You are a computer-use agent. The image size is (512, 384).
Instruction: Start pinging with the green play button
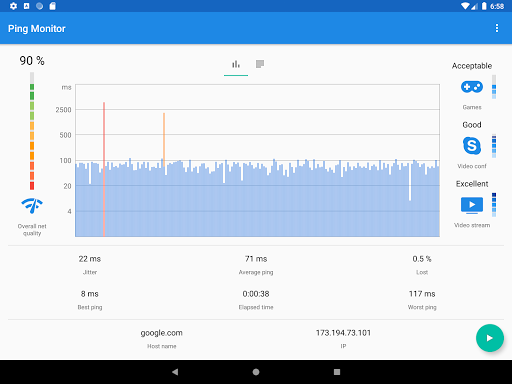(x=490, y=338)
